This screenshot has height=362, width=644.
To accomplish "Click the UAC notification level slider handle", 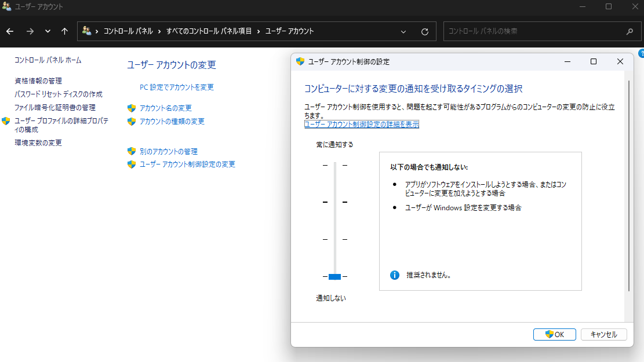I will click(334, 277).
